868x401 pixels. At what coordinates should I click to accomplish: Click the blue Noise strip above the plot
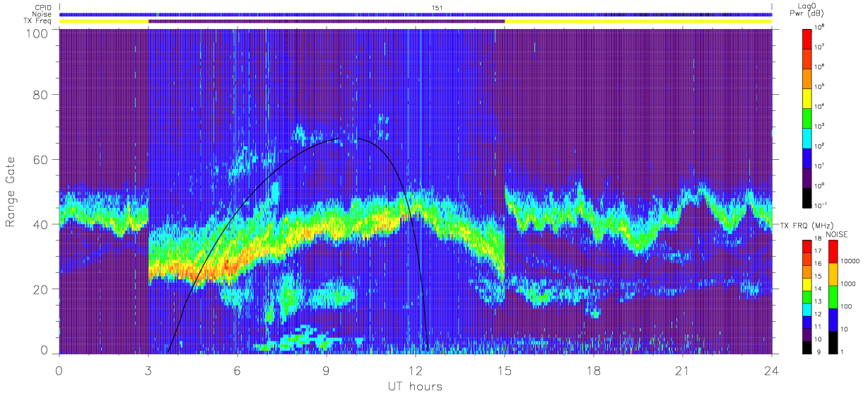(416, 14)
